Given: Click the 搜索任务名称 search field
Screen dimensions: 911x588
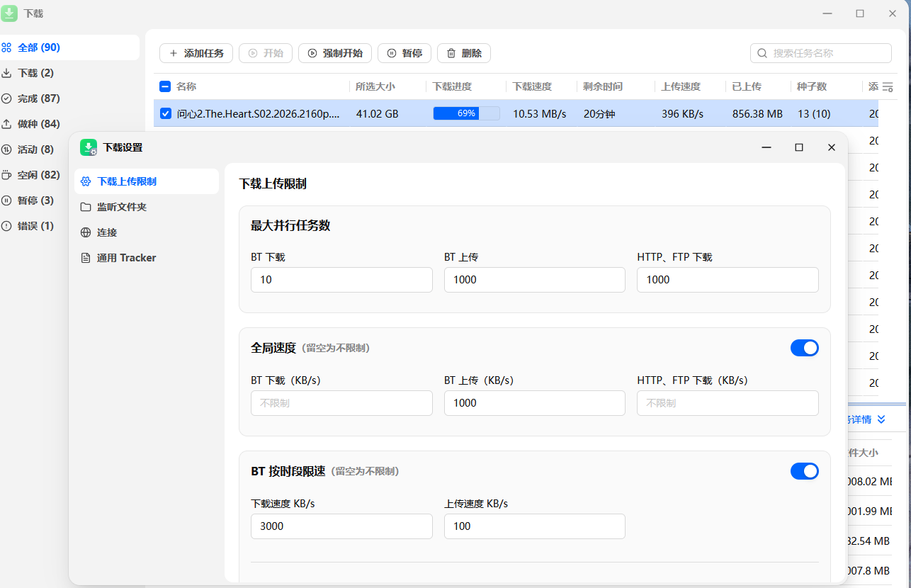Looking at the screenshot, I should 821,53.
